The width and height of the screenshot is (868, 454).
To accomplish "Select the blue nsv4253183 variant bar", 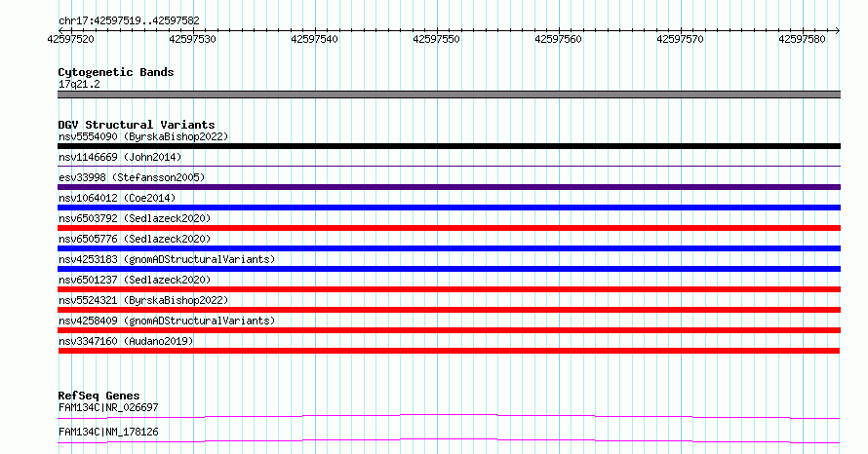I will coord(449,269).
